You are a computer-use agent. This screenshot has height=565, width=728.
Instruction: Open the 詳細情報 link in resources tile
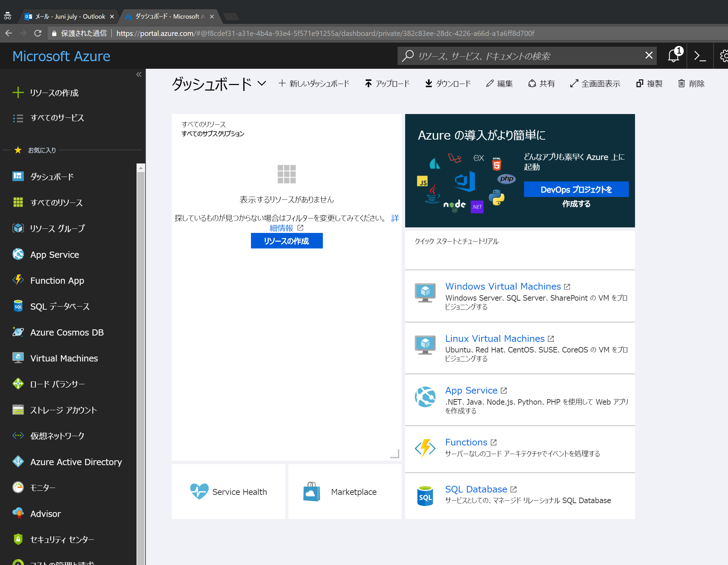coord(281,228)
